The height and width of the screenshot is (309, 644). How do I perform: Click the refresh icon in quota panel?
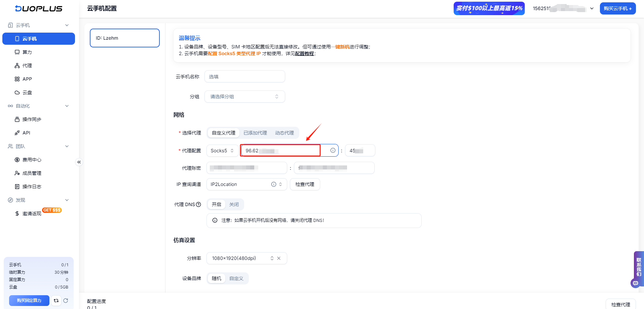click(x=66, y=301)
